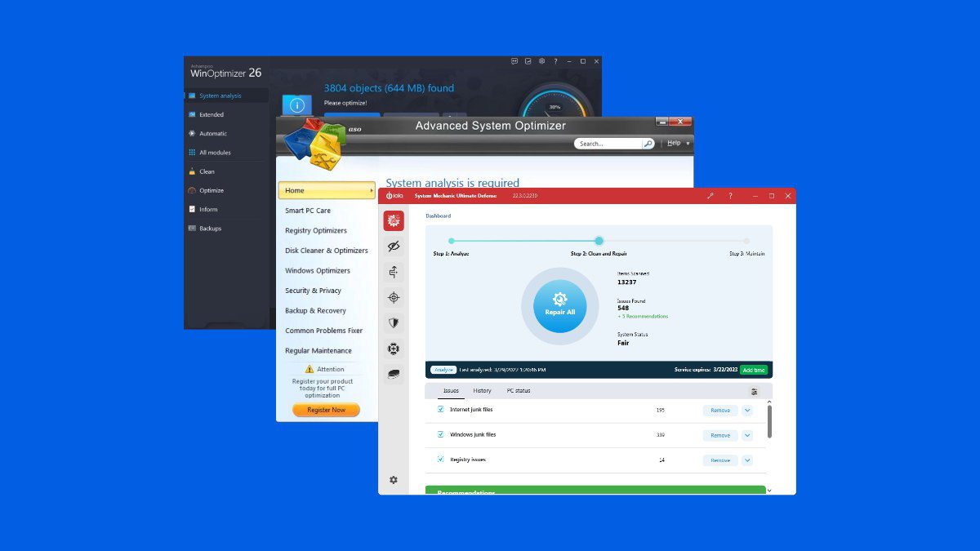Click the Inform icon in WinOptimizer sidebar
Image resolution: width=980 pixels, height=551 pixels.
(192, 209)
